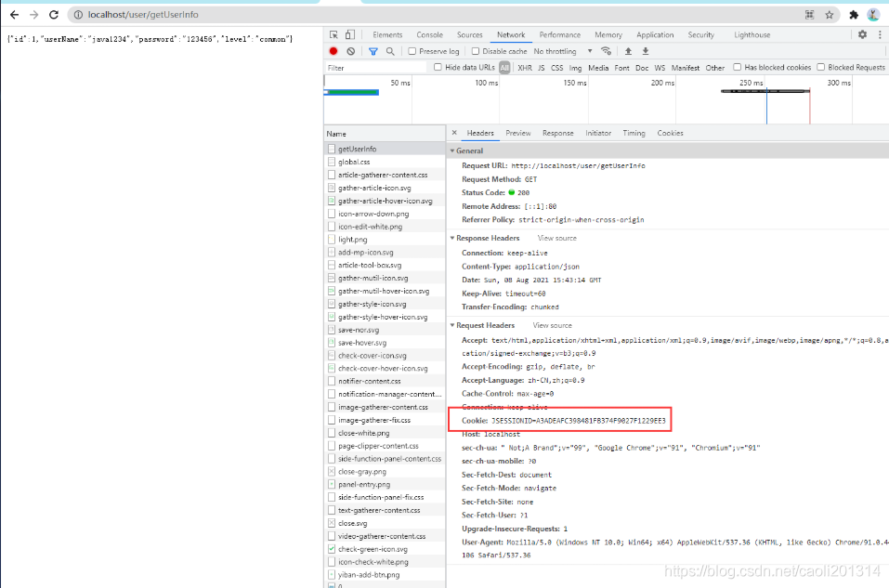This screenshot has height=588, width=889.
Task: Filter requests by Img type
Action: tap(575, 68)
